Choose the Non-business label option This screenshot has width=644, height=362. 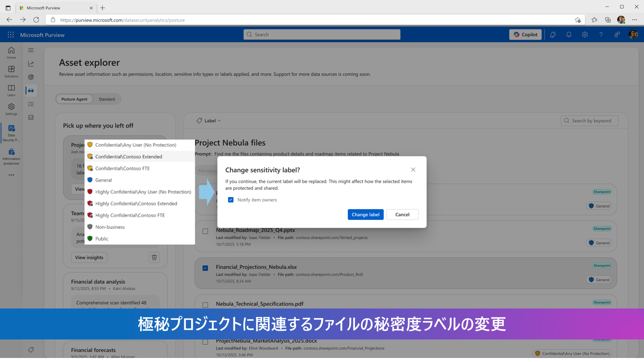(140, 227)
